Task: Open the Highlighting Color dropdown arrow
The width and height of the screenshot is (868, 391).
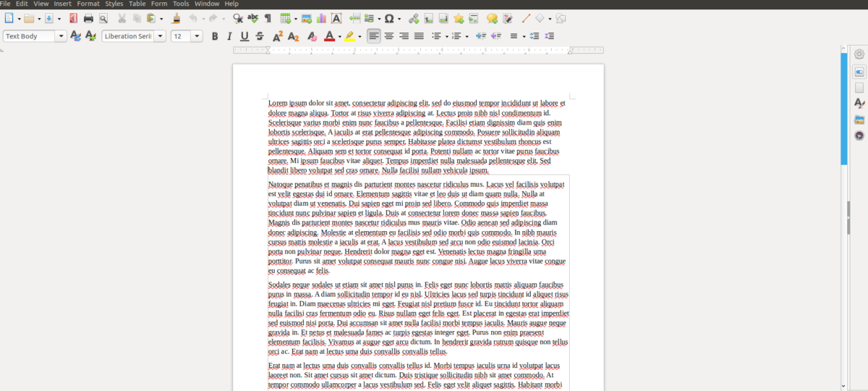Action: pos(359,36)
